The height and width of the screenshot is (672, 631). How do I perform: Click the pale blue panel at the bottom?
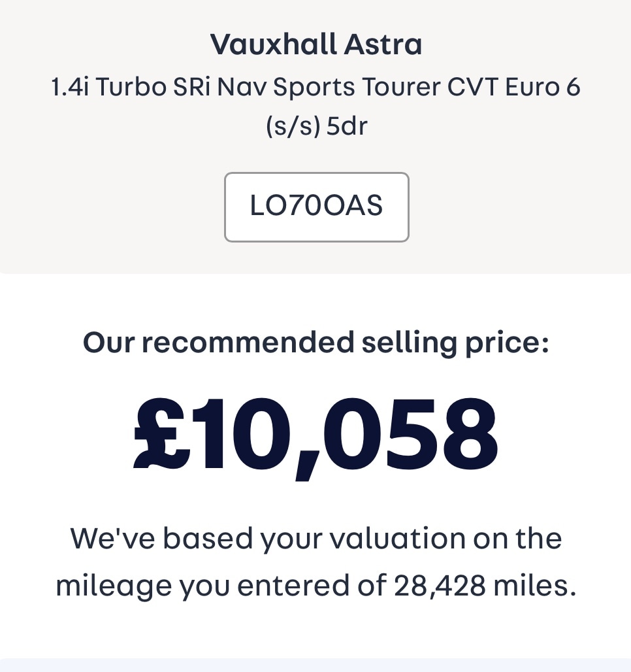(x=315, y=665)
